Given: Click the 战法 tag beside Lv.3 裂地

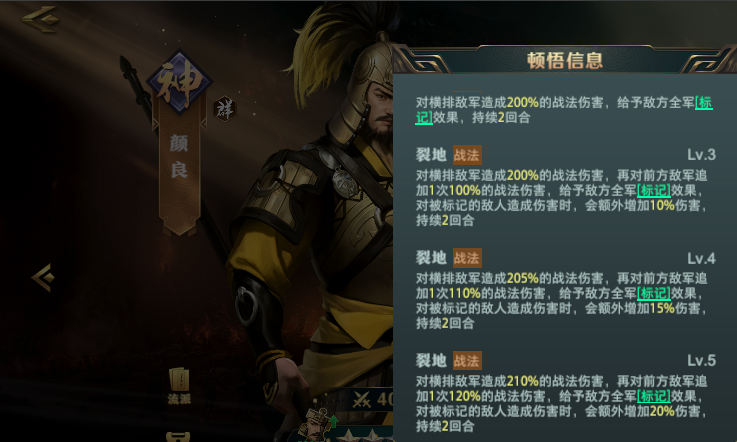Looking at the screenshot, I should [x=467, y=155].
